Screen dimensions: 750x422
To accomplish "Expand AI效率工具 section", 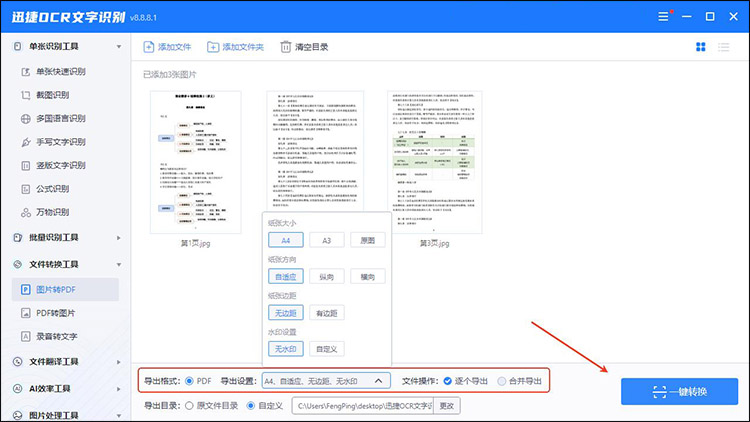I will 119,389.
